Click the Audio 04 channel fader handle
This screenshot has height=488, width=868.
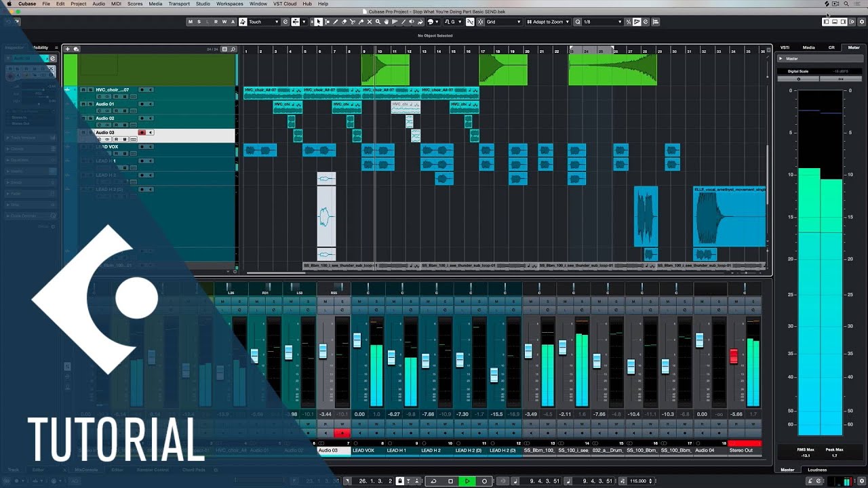pyautogui.click(x=699, y=340)
